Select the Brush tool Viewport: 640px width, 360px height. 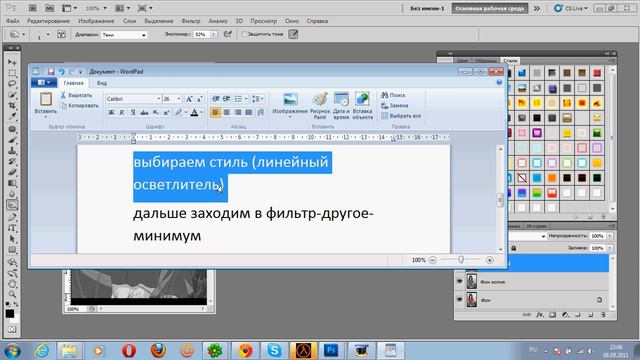(12, 140)
